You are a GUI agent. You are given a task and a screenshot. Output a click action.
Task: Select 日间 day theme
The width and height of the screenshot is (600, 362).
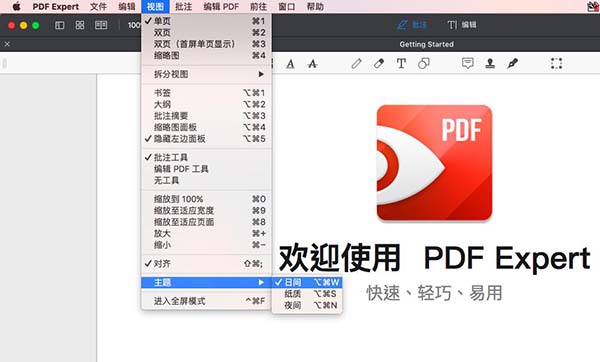[x=307, y=282]
